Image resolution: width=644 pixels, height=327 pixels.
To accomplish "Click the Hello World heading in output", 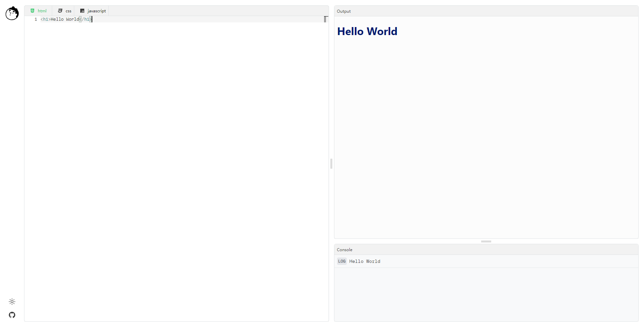I will tap(367, 31).
